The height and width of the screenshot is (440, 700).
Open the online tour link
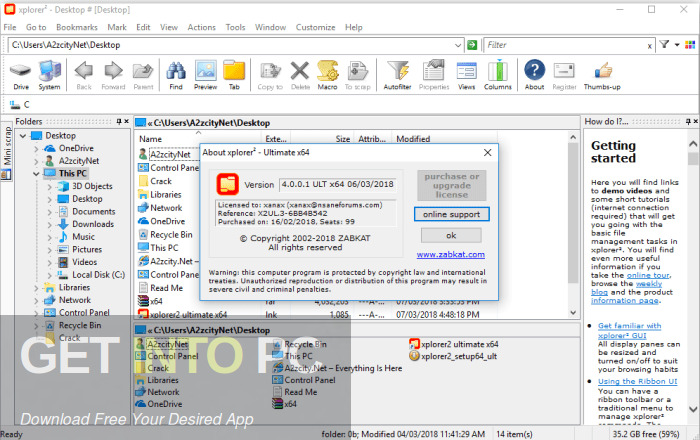click(648, 275)
